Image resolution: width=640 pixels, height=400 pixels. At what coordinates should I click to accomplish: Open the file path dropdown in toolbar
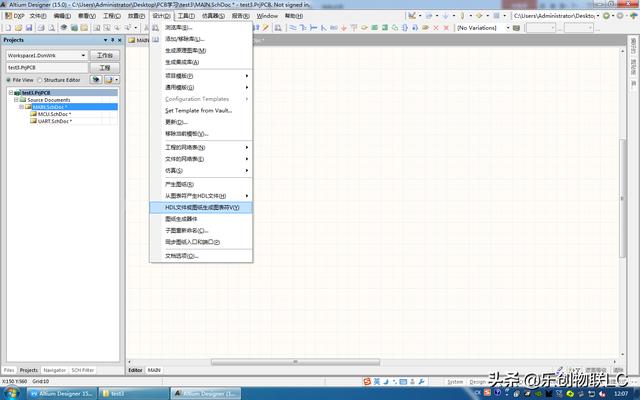pyautogui.click(x=598, y=16)
